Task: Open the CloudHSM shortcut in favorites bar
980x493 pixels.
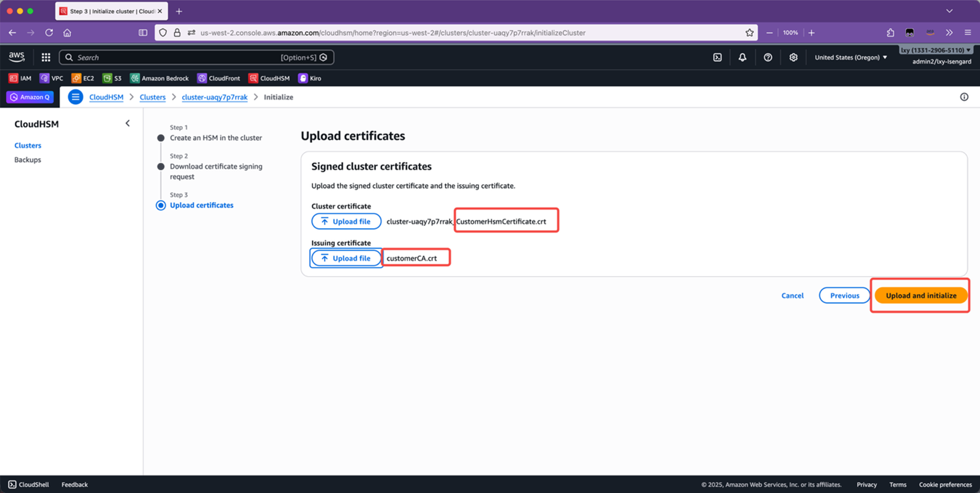Action: pyautogui.click(x=269, y=78)
